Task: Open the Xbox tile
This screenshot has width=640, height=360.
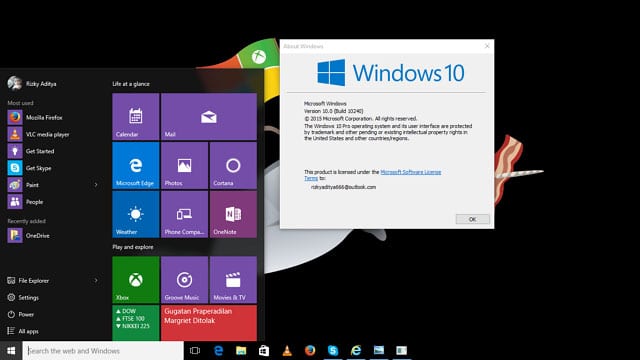Action: (136, 280)
